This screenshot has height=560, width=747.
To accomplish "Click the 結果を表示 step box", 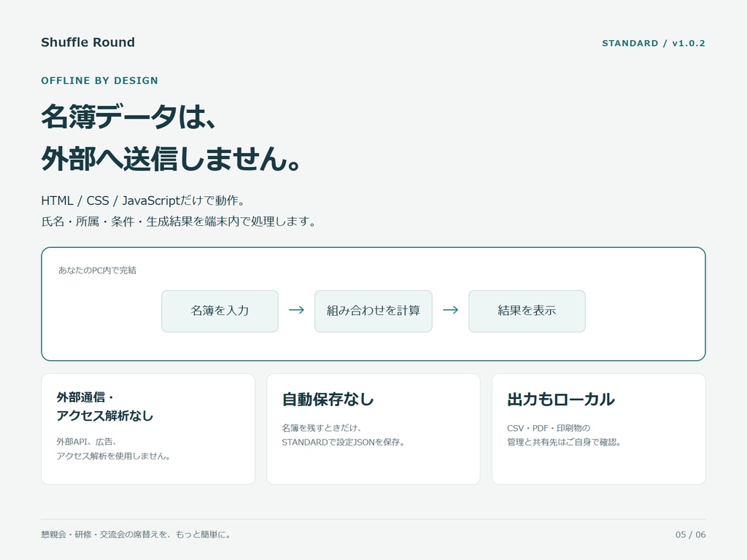I will pos(527,311).
